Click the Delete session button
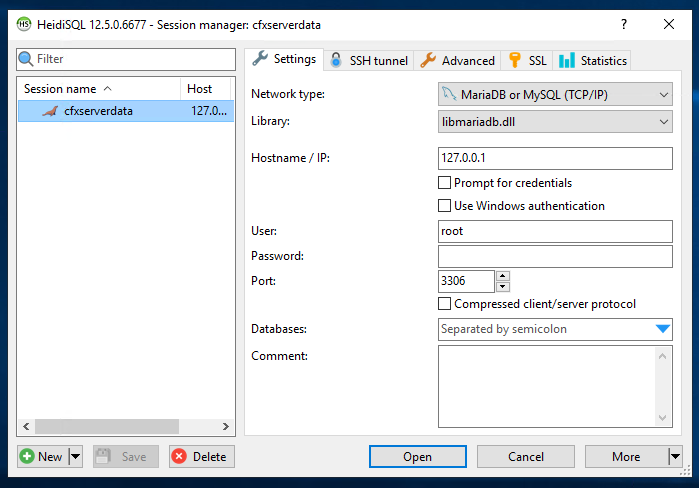Viewport: 699px width, 488px height. coord(202,456)
